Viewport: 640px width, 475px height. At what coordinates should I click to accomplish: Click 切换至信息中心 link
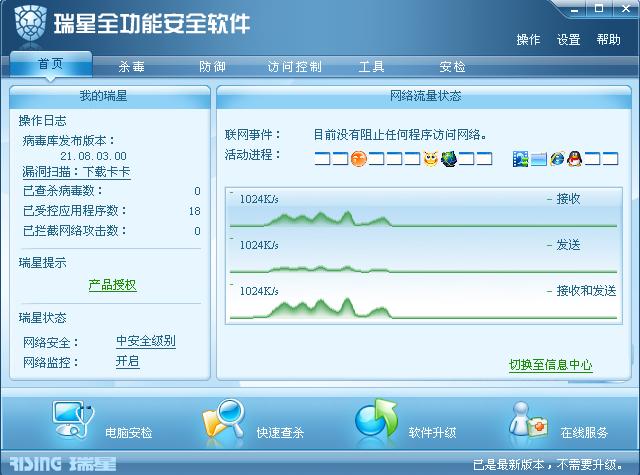coord(551,364)
